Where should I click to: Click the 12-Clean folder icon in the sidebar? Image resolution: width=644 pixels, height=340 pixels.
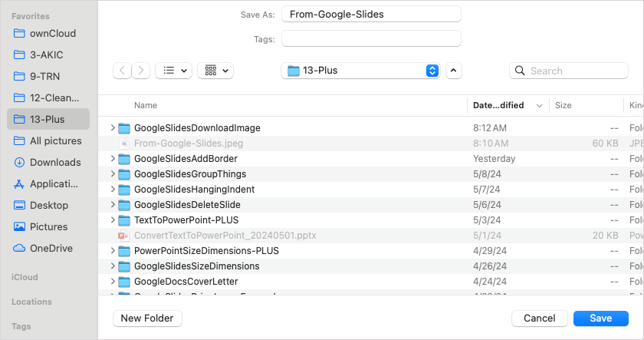[x=19, y=97]
